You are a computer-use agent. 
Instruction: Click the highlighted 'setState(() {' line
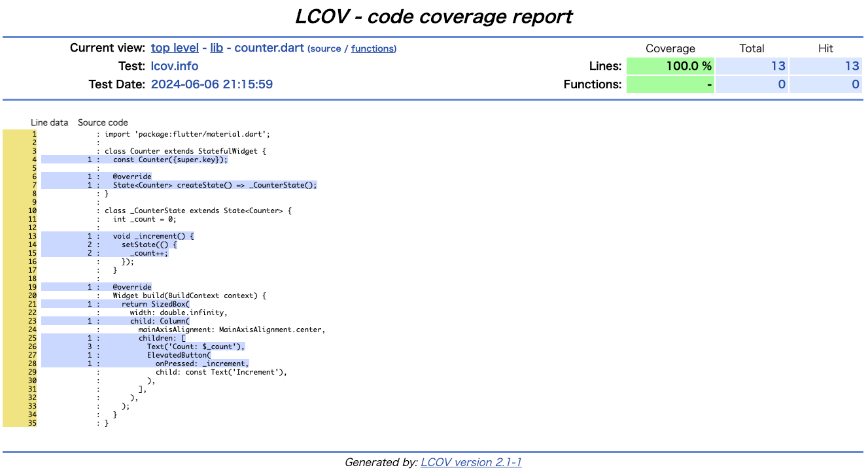pos(149,244)
